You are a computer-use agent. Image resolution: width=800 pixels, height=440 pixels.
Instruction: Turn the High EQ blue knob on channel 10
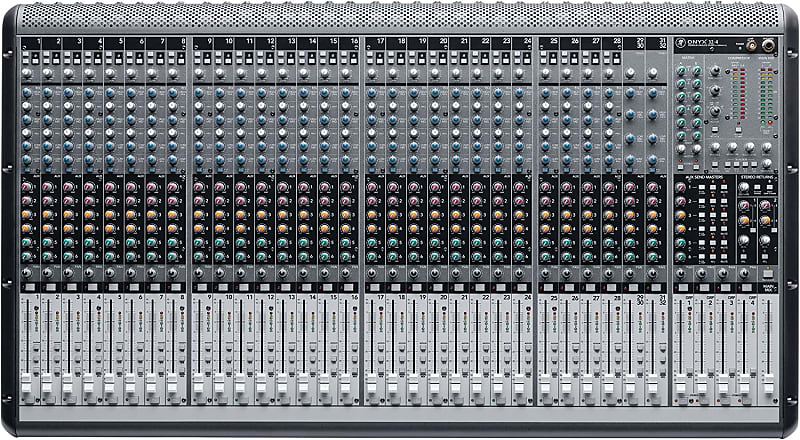click(219, 93)
